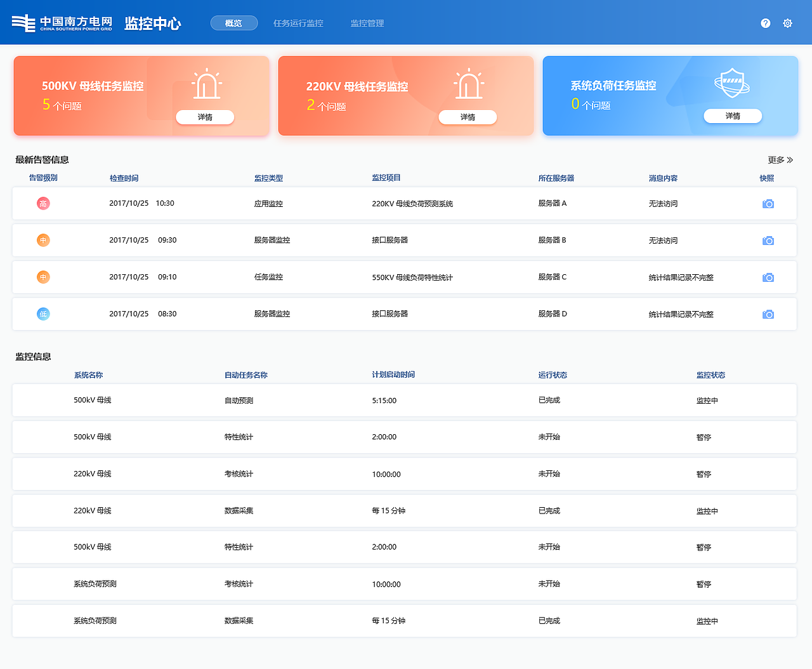Screen dimensions: 812x669
Task: Expand 更多 alerts link
Action: coord(780,160)
